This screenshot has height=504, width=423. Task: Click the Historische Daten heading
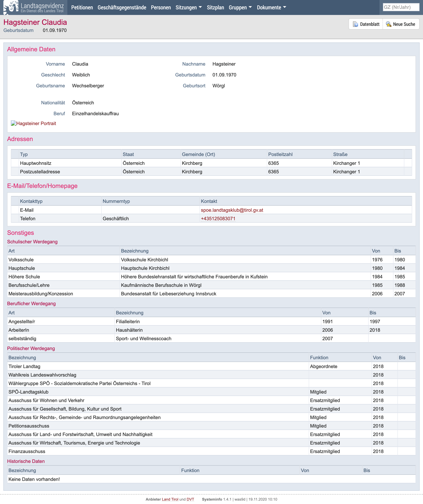(26, 461)
